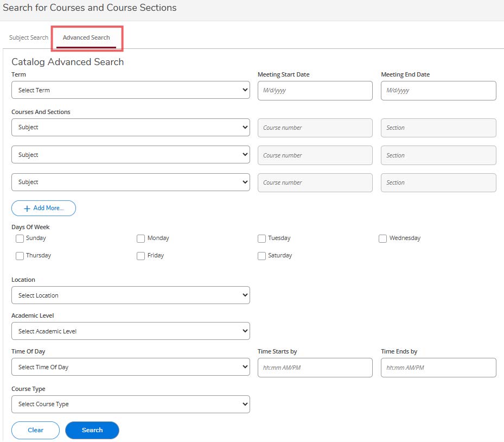
Task: Check the Monday checkbox
Action: click(141, 238)
